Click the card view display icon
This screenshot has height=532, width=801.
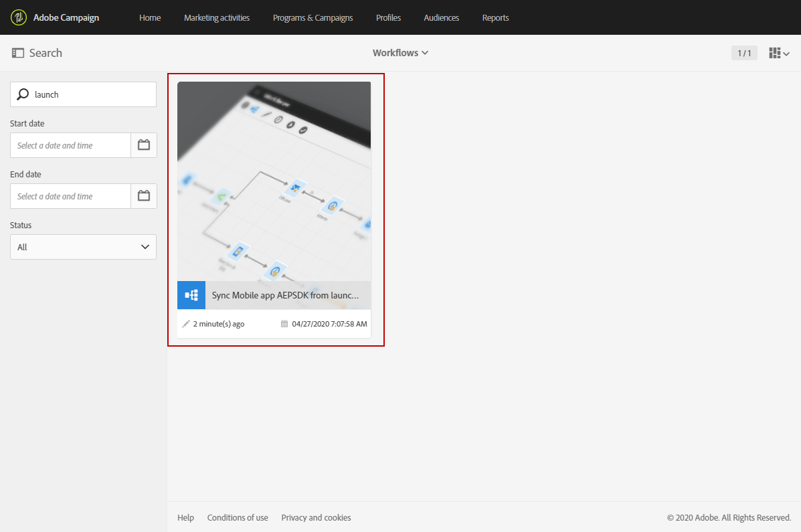point(774,52)
